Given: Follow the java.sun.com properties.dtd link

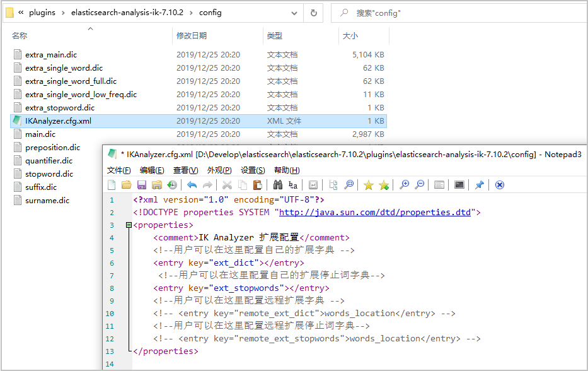Looking at the screenshot, I should point(375,213).
